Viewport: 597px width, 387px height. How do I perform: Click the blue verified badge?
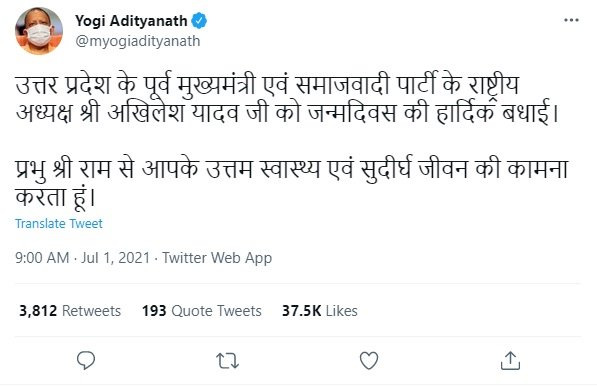pyautogui.click(x=199, y=21)
